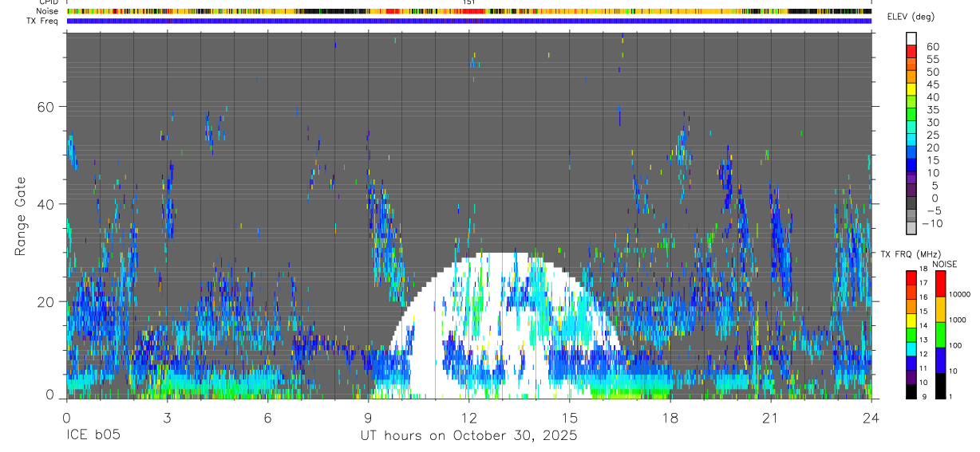Screen dimensions: 980x452
Task: Click x-axis tick label '3'
Action: tap(167, 417)
